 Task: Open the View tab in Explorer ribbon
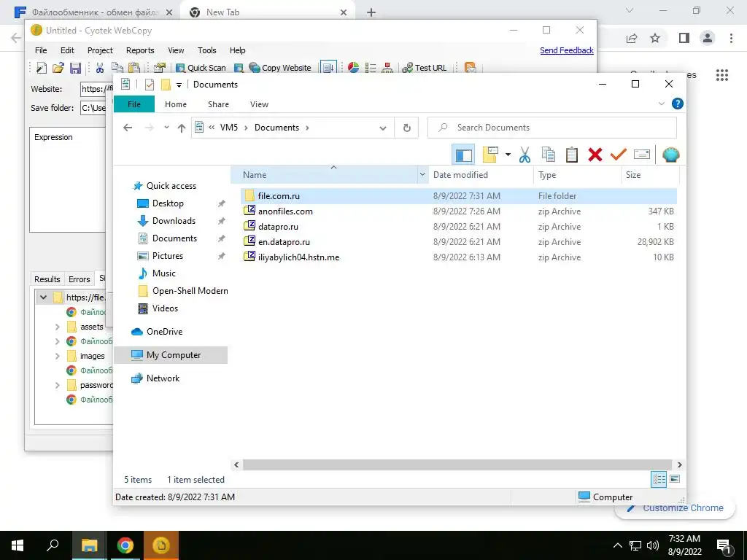coord(259,104)
